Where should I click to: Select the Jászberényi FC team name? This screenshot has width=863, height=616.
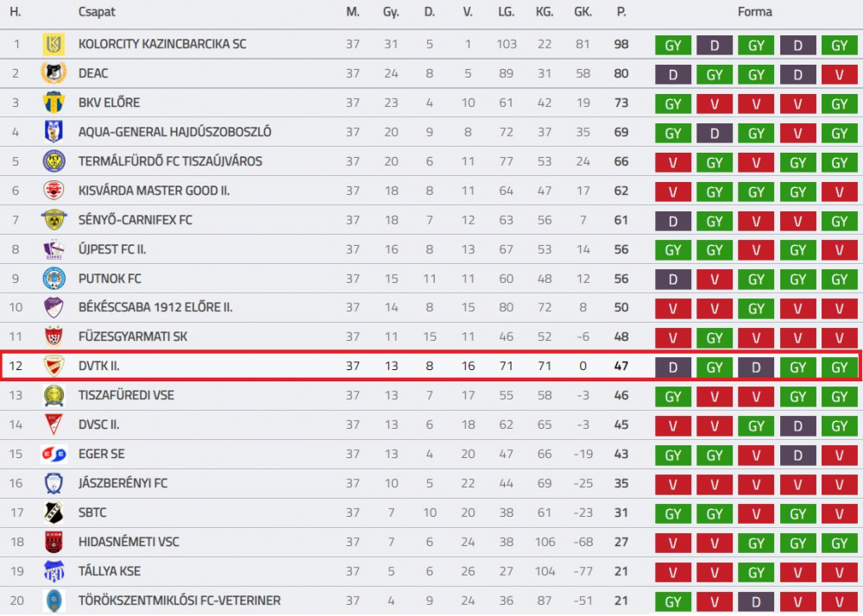pos(123,483)
